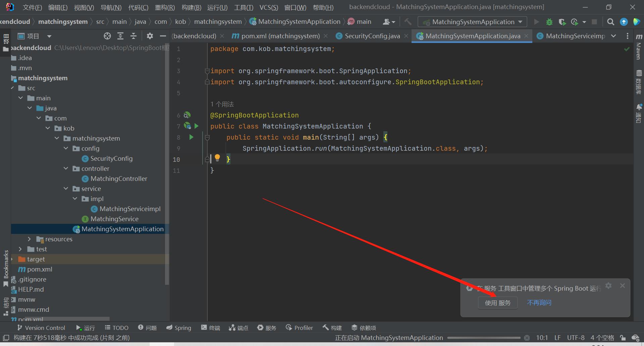644x346 pixels.
Task: Toggle read-only lock icon in status bar
Action: [623, 338]
